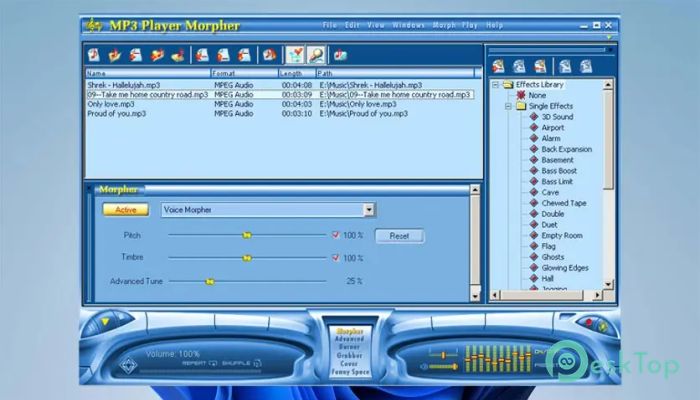
Task: Click the application logo in the title bar
Action: click(94, 25)
